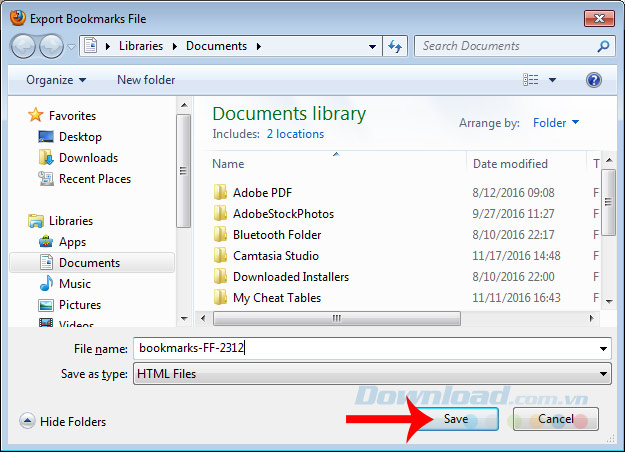Open the Save as type dropdown
The height and width of the screenshot is (452, 625).
click(603, 374)
